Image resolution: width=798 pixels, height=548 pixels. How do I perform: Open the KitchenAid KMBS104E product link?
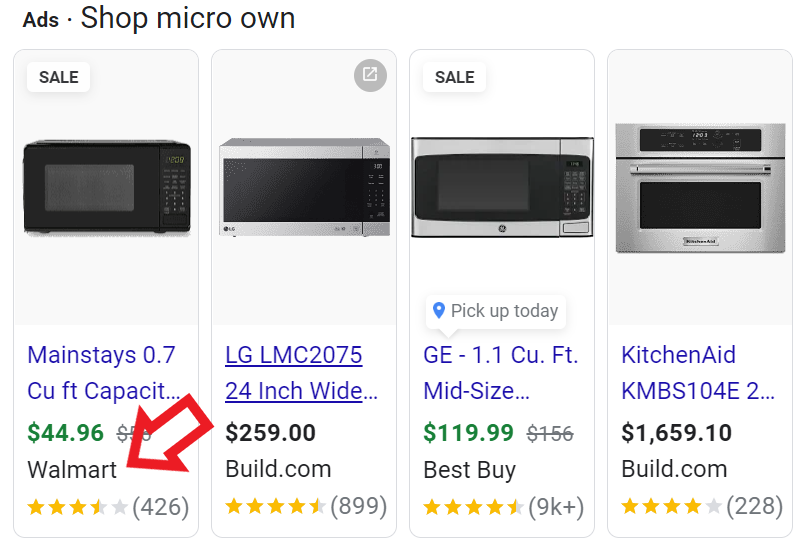point(698,372)
